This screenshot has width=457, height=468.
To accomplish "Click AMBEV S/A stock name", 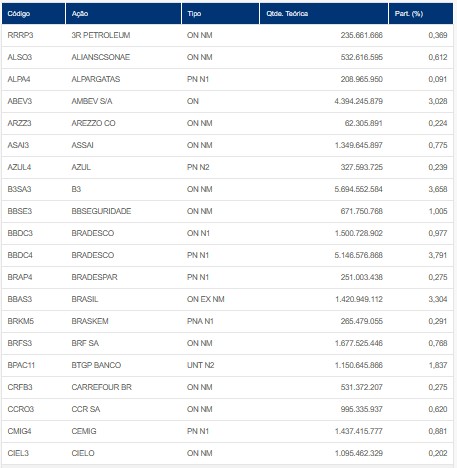I will (x=92, y=101).
